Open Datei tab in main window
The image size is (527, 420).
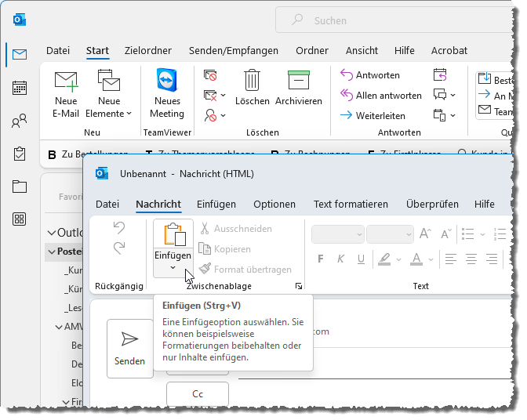point(58,51)
